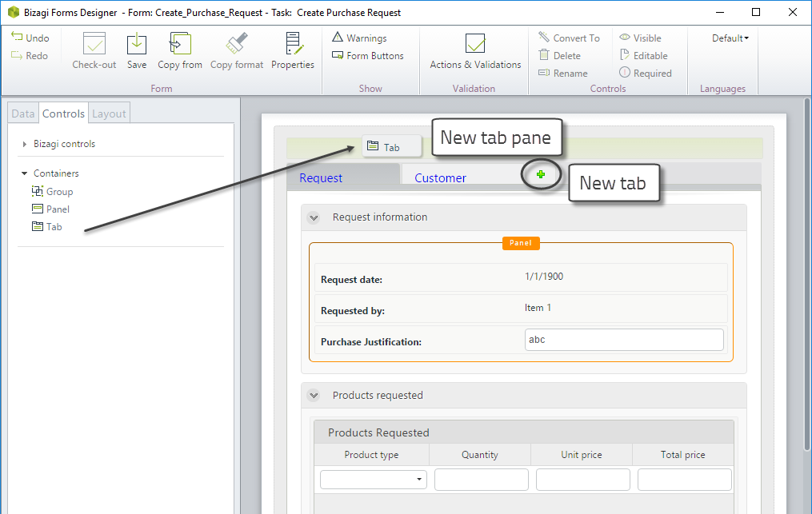This screenshot has width=812, height=514.
Task: Maximize the Forms Designer window
Action: pyautogui.click(x=756, y=12)
